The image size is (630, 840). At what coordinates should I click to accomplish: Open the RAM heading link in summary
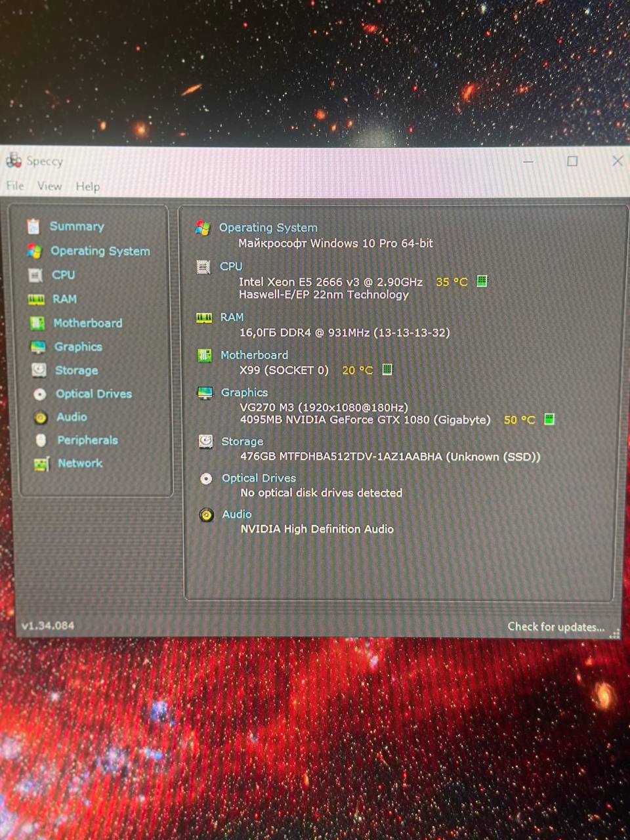pos(232,317)
